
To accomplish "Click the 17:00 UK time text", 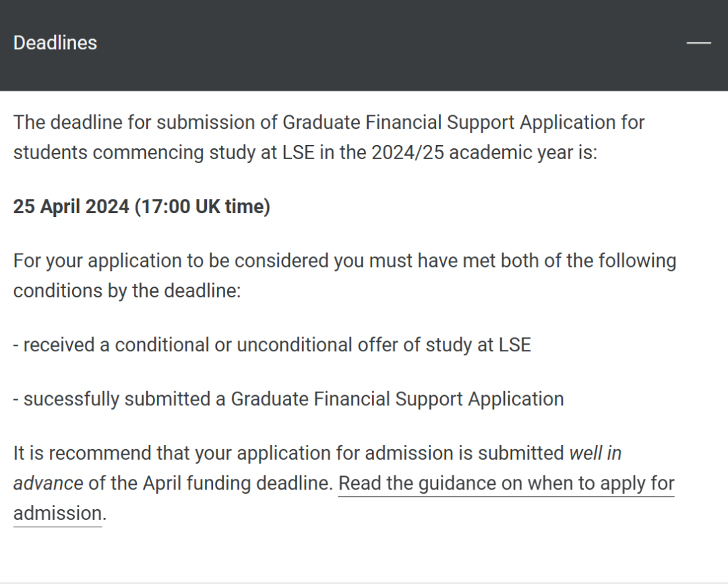I will click(x=202, y=206).
